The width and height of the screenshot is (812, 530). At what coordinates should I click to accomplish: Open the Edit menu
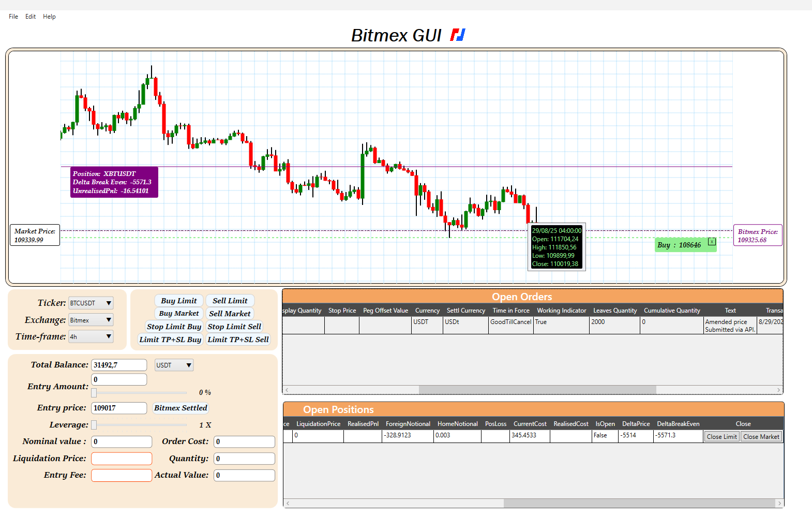click(x=31, y=17)
